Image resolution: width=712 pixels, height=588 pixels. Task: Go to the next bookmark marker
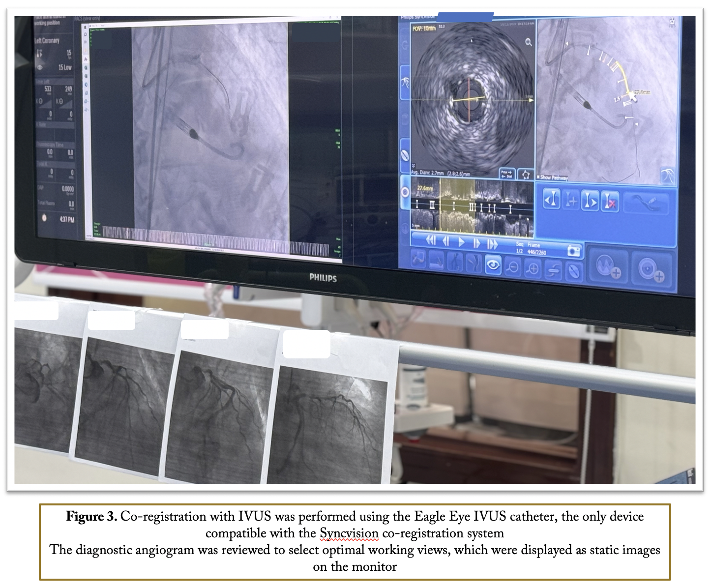590,201
